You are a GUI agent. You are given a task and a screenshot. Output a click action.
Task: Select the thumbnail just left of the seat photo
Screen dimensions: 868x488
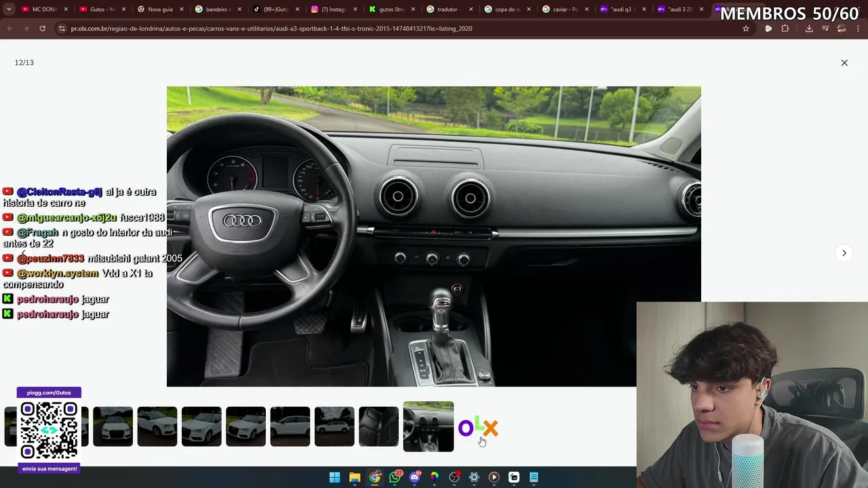tap(334, 426)
